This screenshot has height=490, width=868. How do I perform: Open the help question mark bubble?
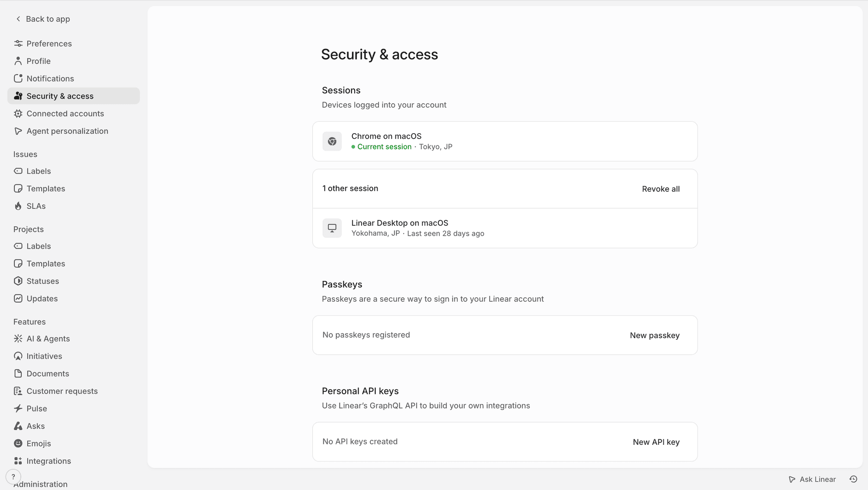13,477
